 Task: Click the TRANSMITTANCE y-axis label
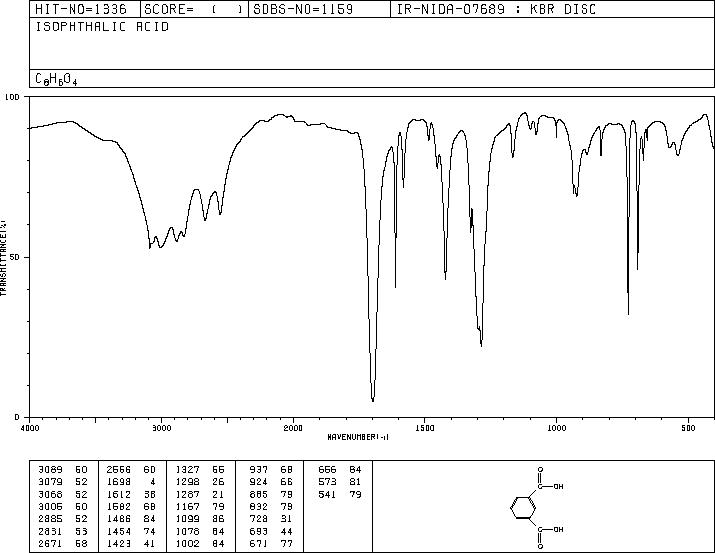(x=3, y=257)
